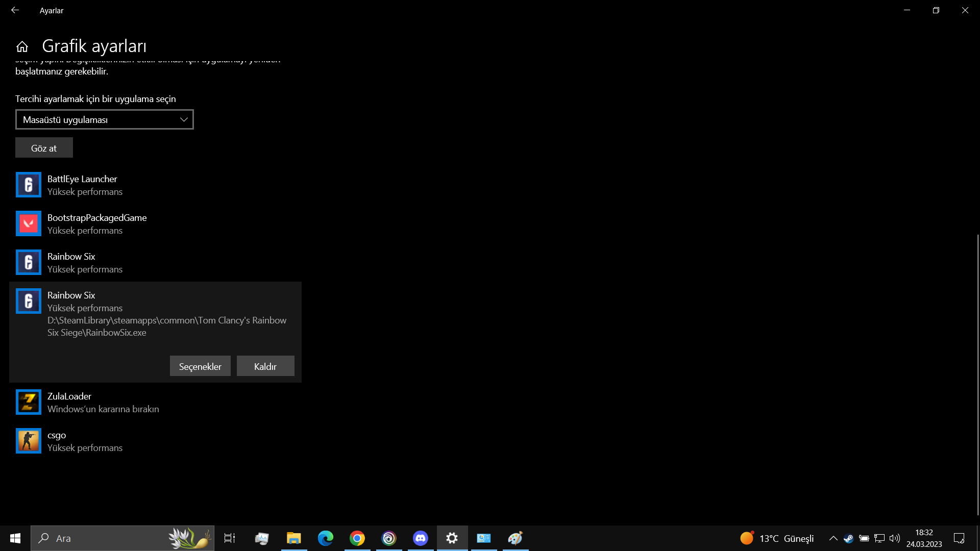Image resolution: width=980 pixels, height=551 pixels.
Task: Open Ubisoft Connect from the taskbar
Action: click(x=389, y=538)
